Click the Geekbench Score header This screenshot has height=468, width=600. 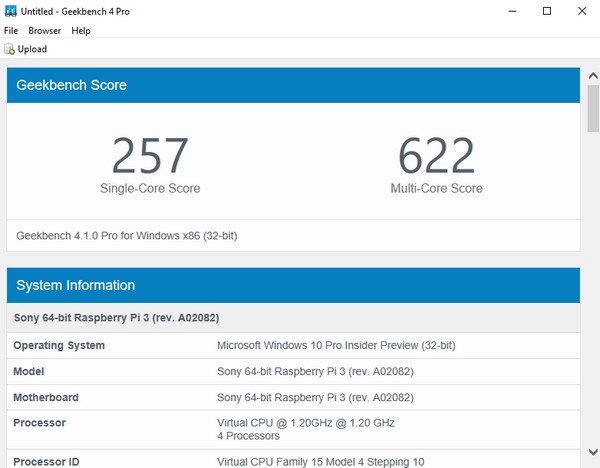293,85
